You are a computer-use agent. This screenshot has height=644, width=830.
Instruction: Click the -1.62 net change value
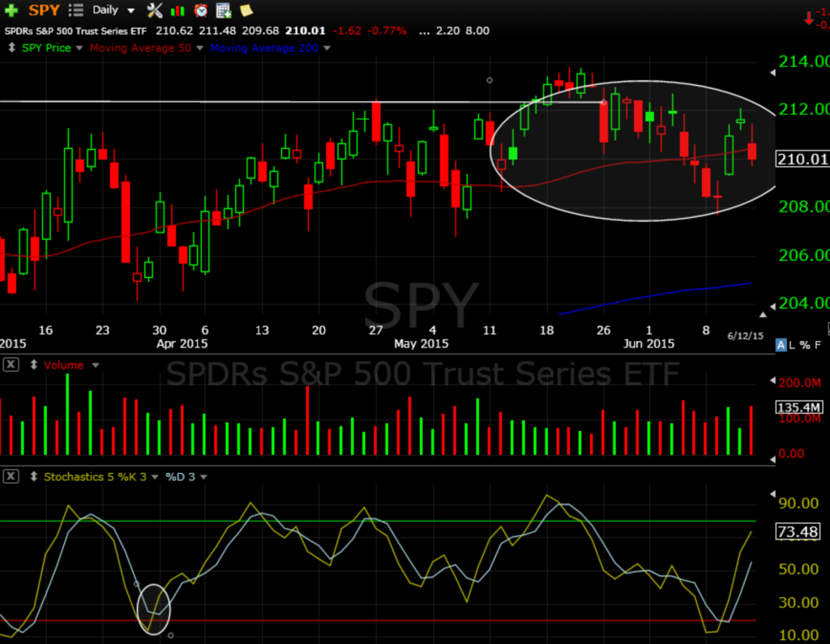click(x=347, y=31)
